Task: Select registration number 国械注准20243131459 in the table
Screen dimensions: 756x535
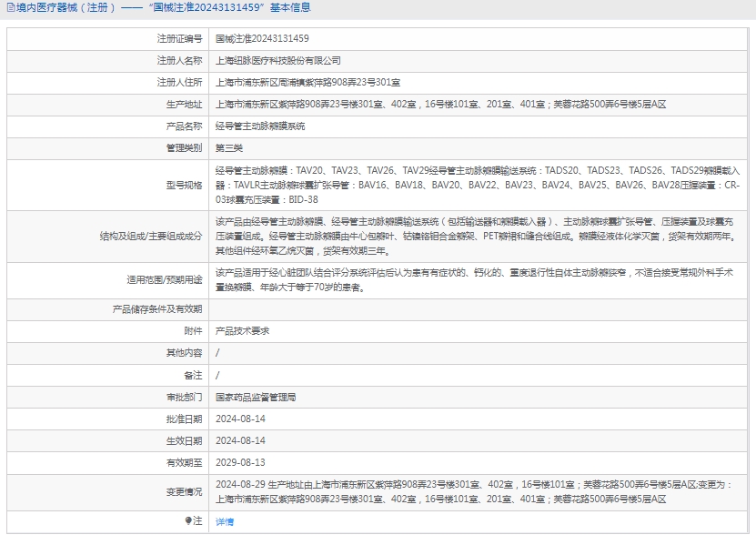Action: pos(262,39)
